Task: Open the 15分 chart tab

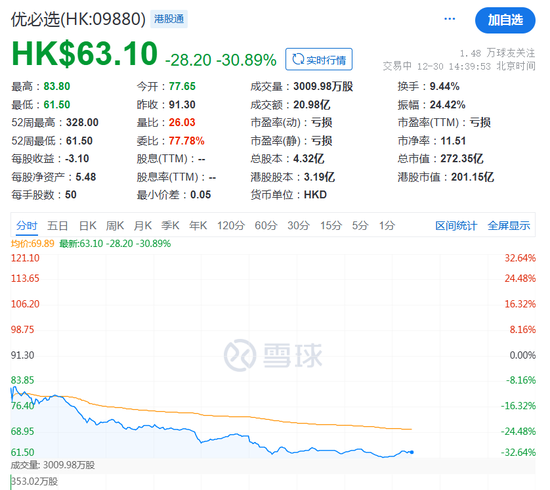Action: click(x=331, y=226)
